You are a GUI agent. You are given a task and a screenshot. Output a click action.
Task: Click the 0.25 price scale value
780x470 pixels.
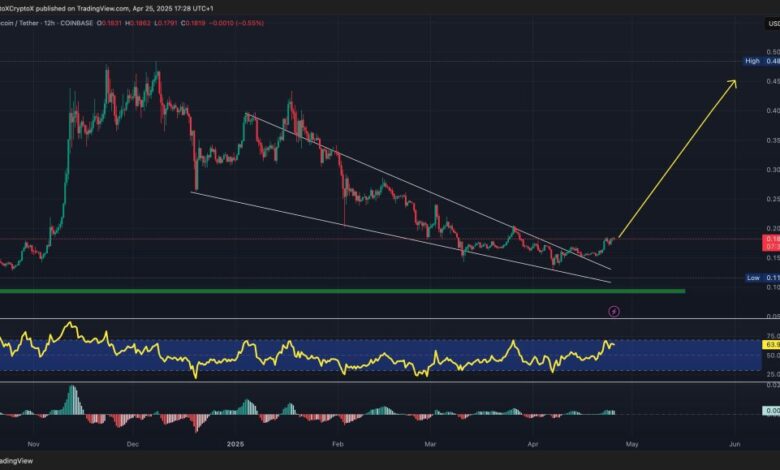pyautogui.click(x=773, y=199)
